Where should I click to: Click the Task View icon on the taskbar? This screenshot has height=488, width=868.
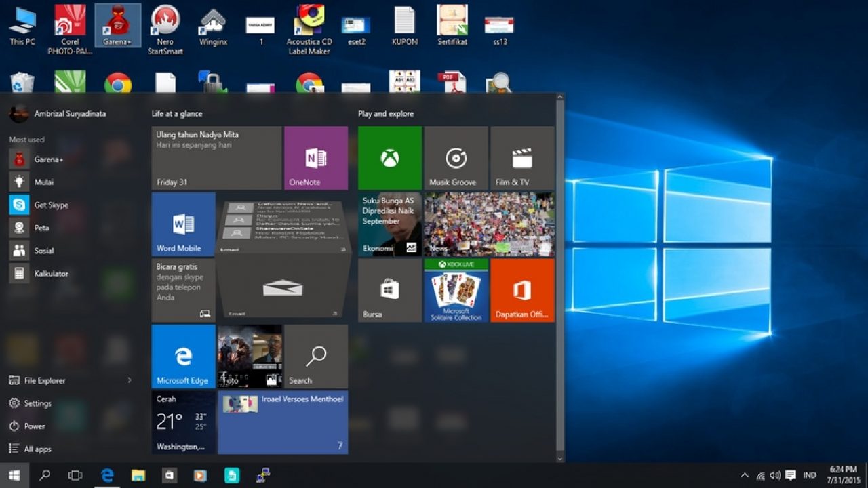point(74,475)
